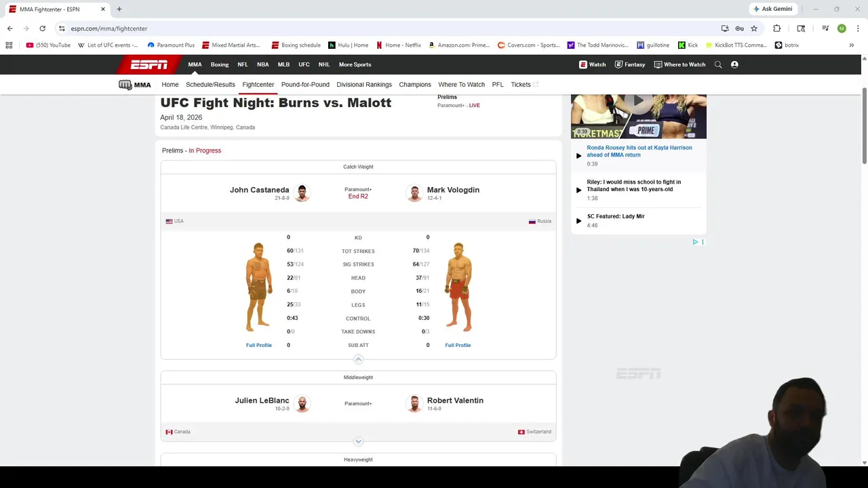Click Mark Vologdin's headshot photo
868x488 pixels.
coord(414,193)
